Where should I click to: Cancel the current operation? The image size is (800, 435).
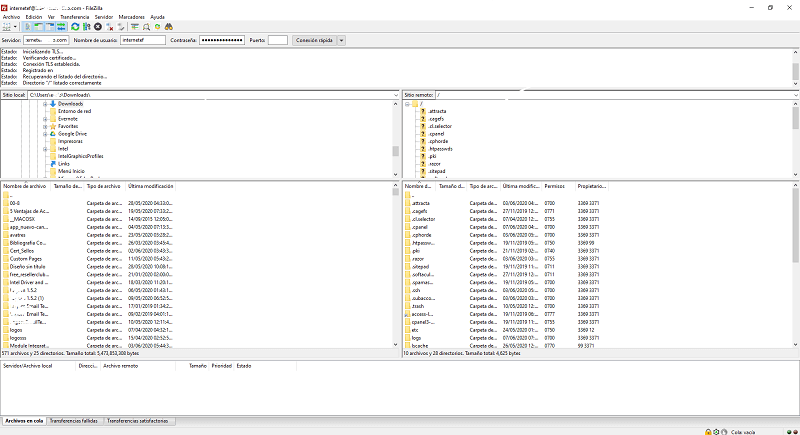pos(98,27)
